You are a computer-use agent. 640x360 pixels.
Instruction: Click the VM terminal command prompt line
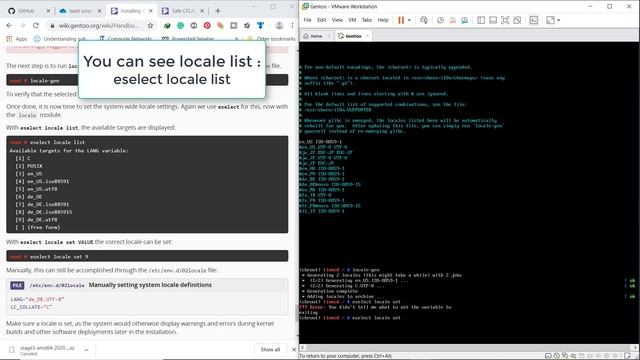pos(350,318)
